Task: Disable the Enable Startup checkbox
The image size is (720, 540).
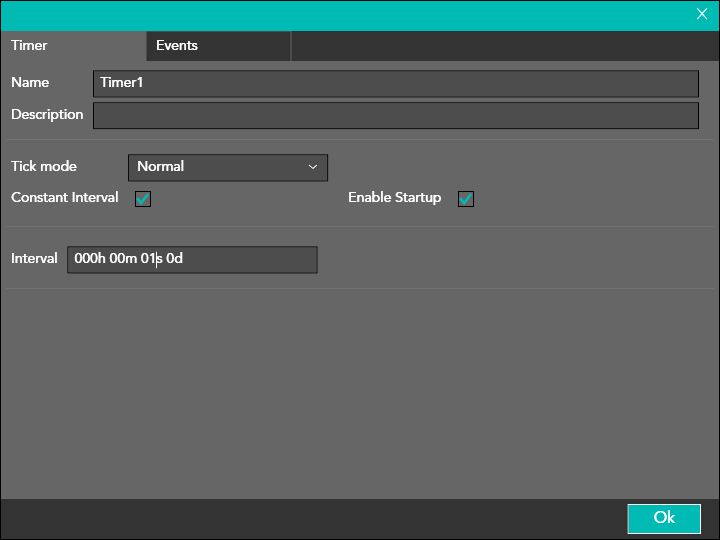Action: (x=466, y=199)
